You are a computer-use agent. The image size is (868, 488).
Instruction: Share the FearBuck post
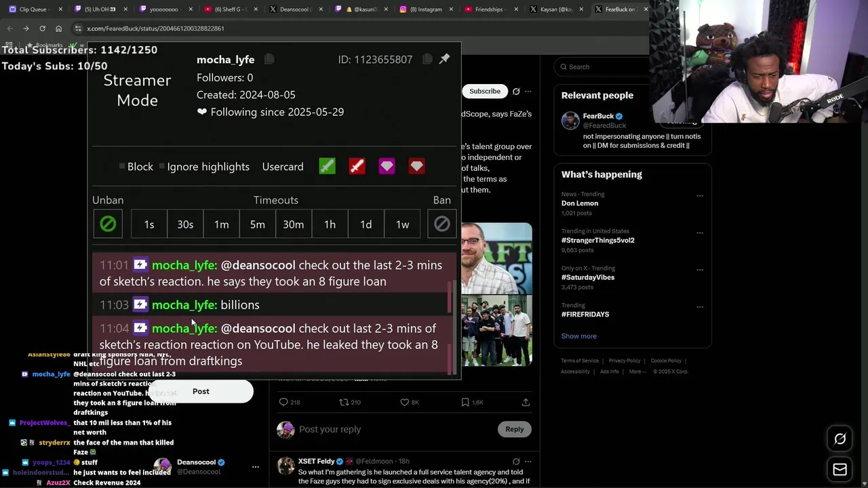pos(526,402)
